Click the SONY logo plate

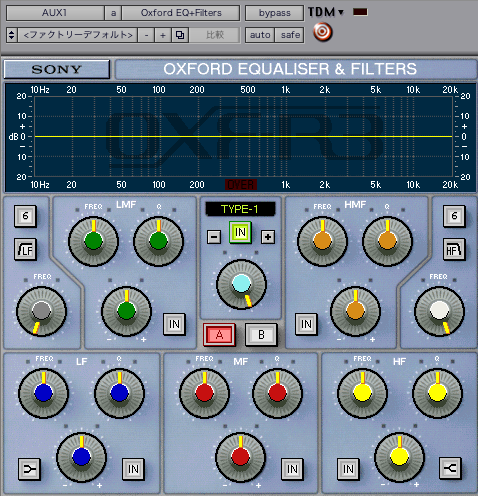[x=57, y=69]
